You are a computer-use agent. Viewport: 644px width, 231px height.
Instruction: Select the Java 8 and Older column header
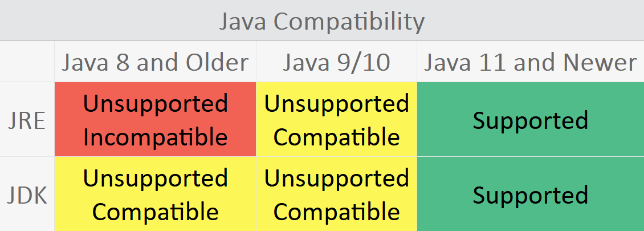point(155,62)
